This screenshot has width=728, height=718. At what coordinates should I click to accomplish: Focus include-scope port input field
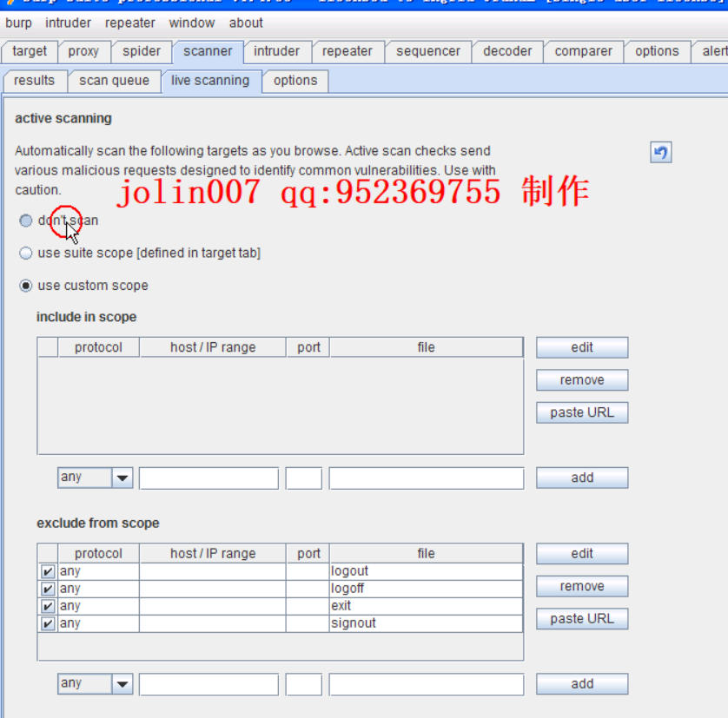tap(304, 478)
